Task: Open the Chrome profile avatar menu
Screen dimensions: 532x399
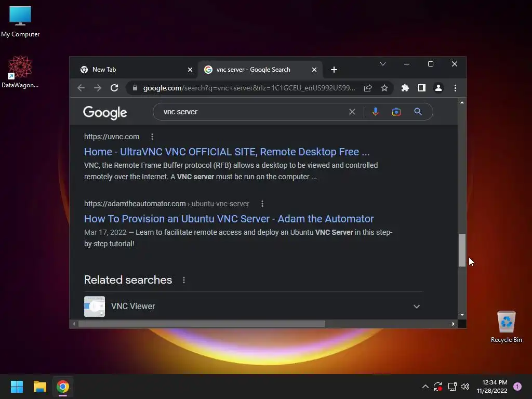Action: coord(438,88)
